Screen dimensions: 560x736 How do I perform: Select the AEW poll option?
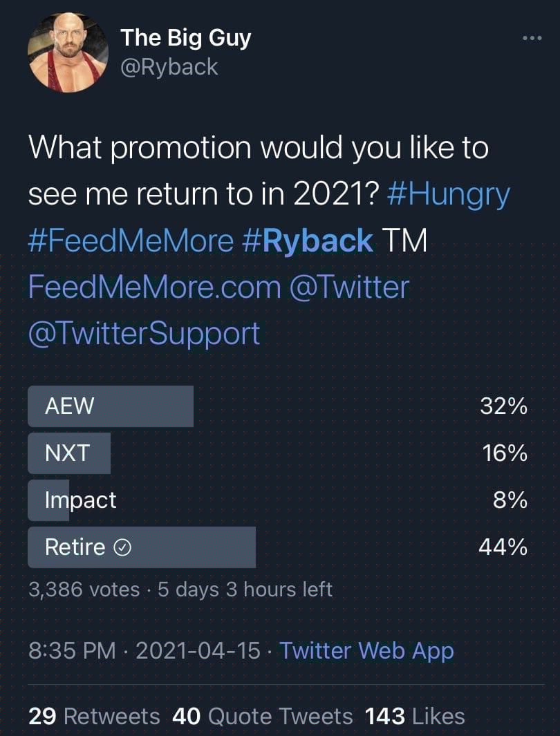tap(278, 406)
